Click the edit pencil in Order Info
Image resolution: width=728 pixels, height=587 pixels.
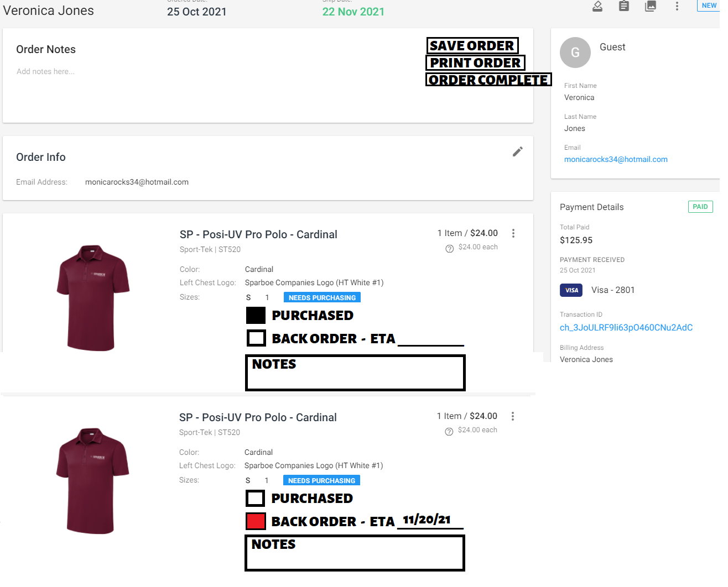(518, 151)
